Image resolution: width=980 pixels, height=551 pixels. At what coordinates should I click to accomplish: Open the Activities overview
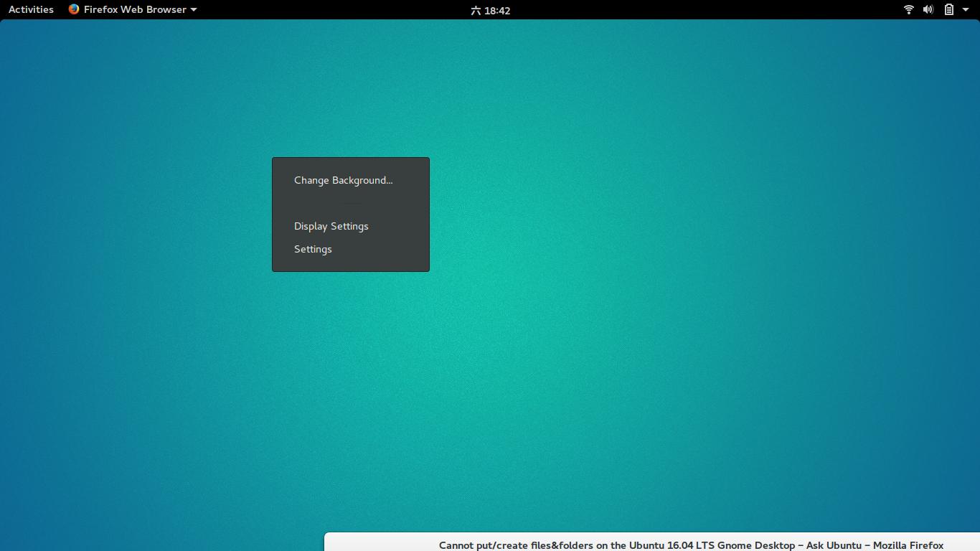(31, 9)
